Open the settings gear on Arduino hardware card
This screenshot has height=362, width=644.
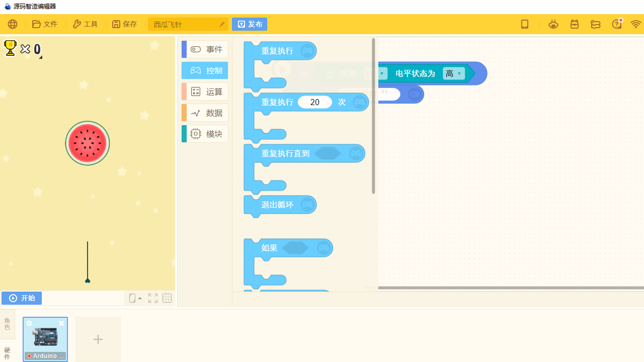(x=29, y=323)
